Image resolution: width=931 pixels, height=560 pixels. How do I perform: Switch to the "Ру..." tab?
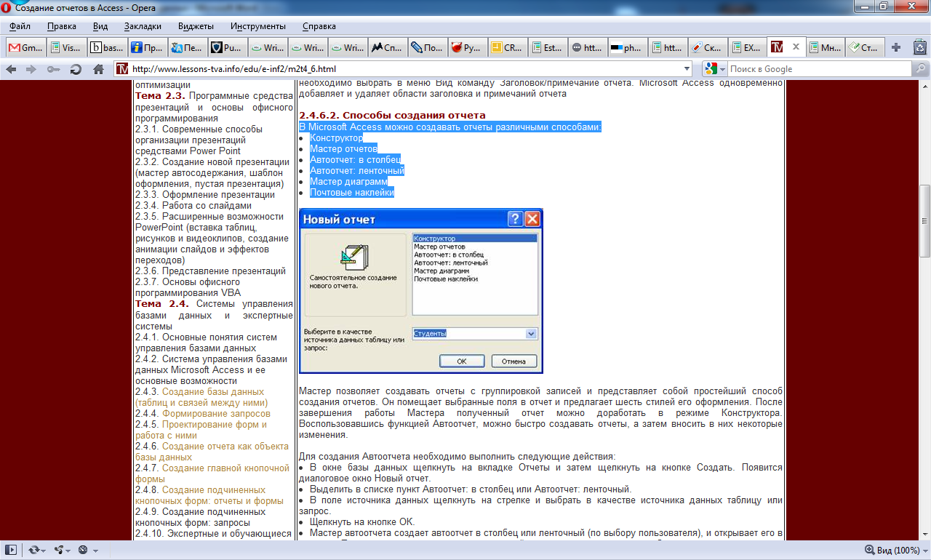[467, 48]
